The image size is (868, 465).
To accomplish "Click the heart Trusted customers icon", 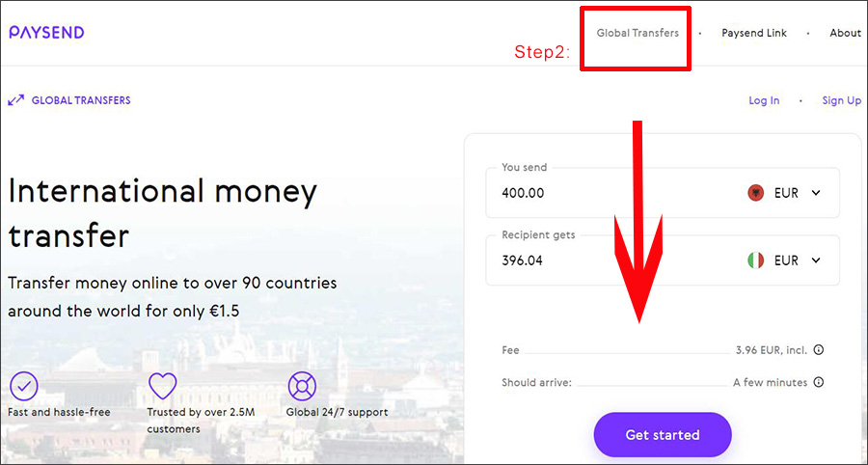I will (163, 386).
